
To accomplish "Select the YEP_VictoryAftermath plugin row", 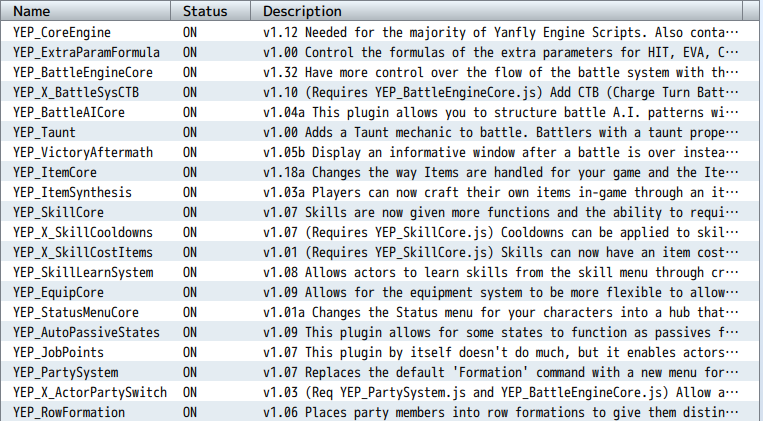I will [x=382, y=152].
